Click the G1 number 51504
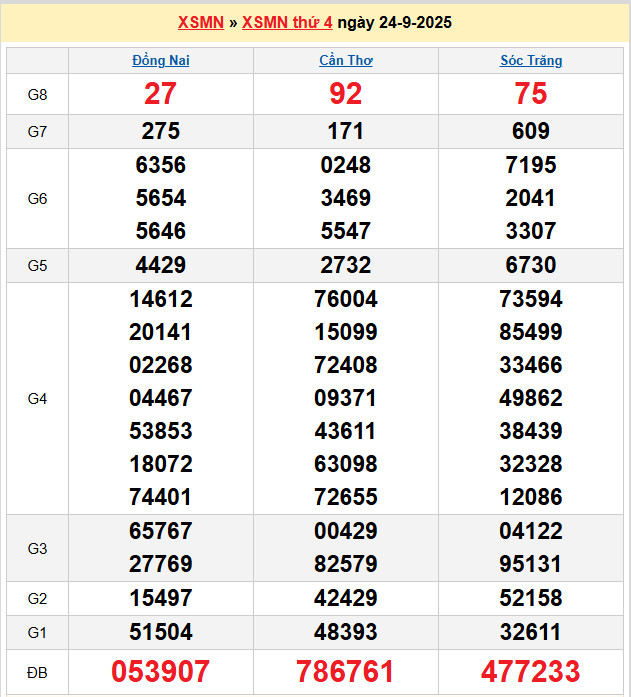Viewport: 631px width, 697px height. click(160, 632)
